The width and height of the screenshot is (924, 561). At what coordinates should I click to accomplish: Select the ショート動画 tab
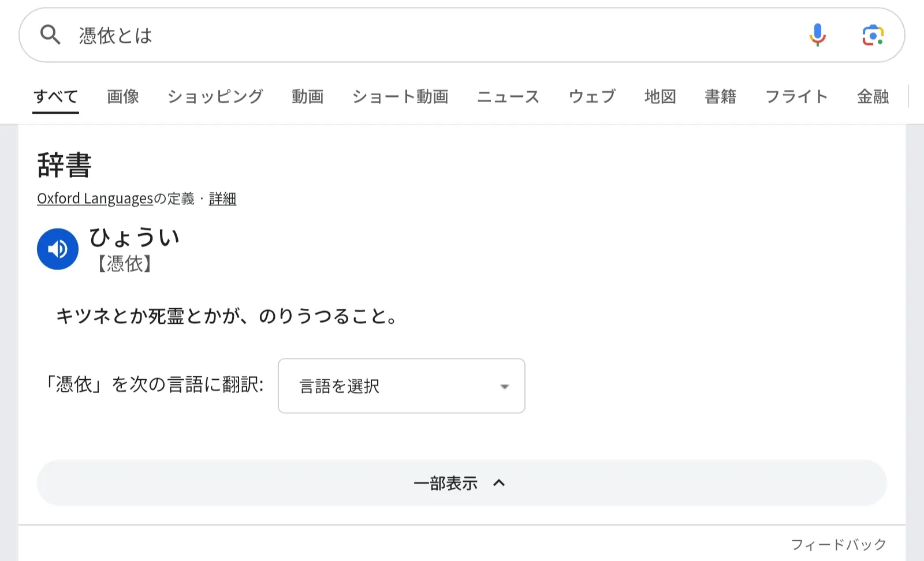[400, 96]
